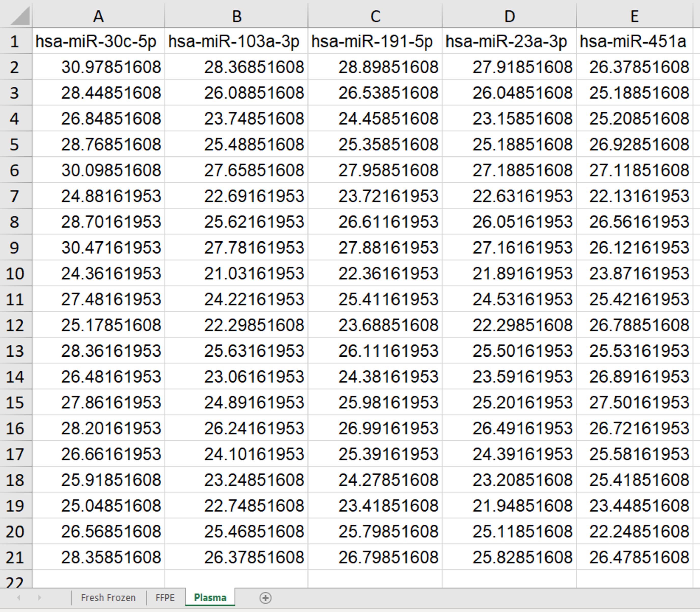Click cell hsa-miR-30c-5p
Viewport: 700px width, 612px height.
point(99,41)
